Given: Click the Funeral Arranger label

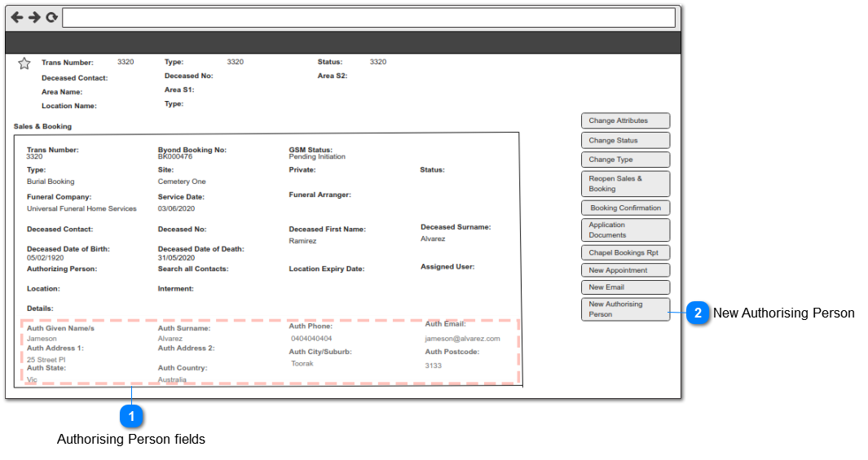Looking at the screenshot, I should coord(319,195).
